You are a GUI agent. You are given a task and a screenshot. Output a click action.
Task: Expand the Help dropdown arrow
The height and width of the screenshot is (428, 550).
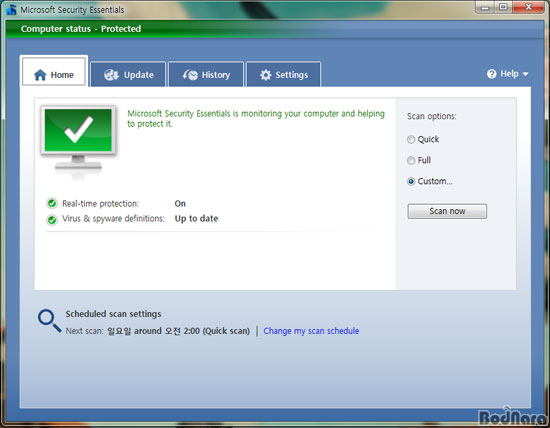pyautogui.click(x=525, y=74)
